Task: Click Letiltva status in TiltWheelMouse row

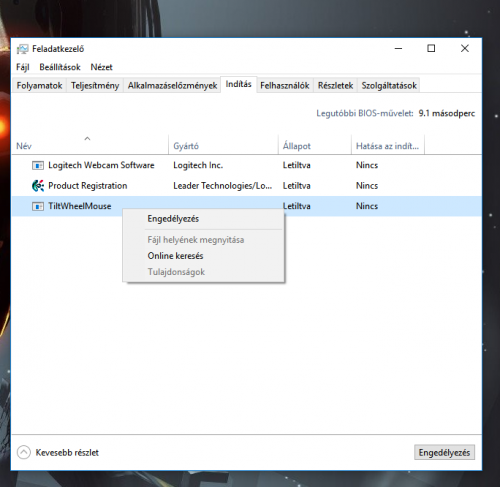Action: (x=297, y=206)
